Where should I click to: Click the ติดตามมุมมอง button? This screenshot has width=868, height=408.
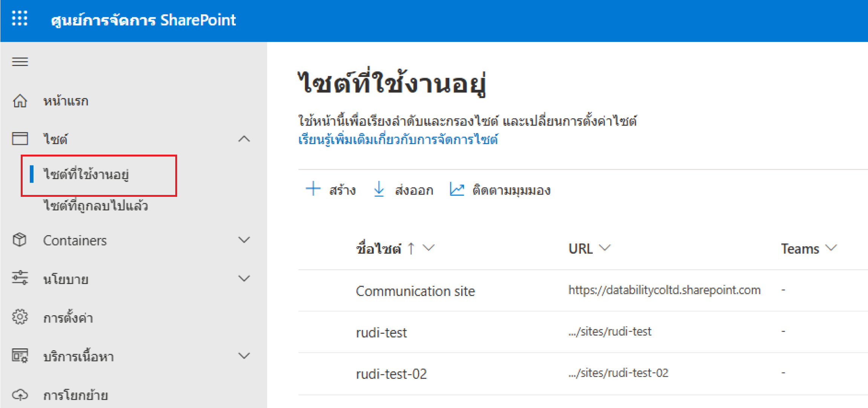pos(500,189)
